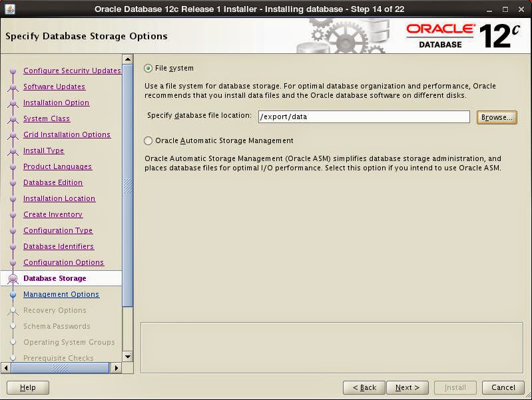
Task: Open Database Edition step
Action: [x=53, y=182]
